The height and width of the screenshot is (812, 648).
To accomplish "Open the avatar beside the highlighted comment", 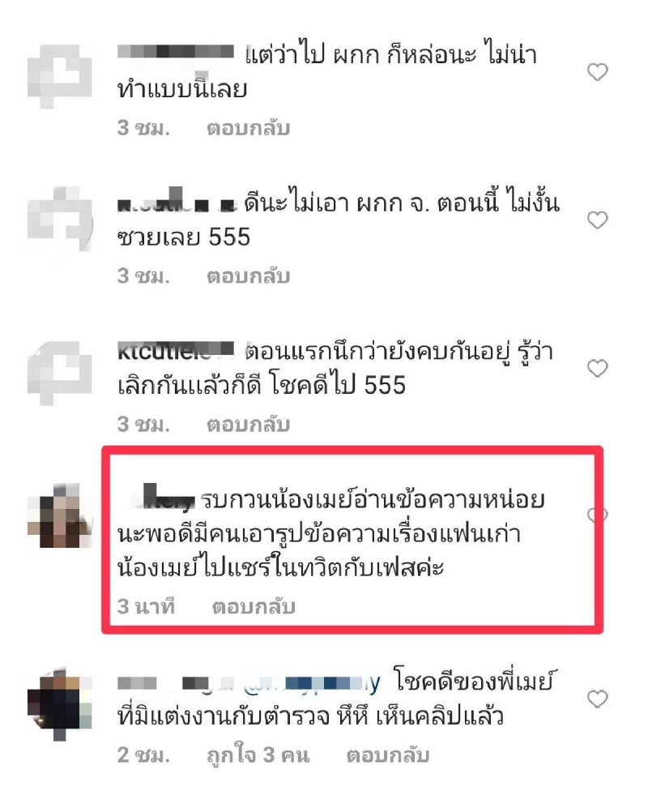I will coord(59,515).
